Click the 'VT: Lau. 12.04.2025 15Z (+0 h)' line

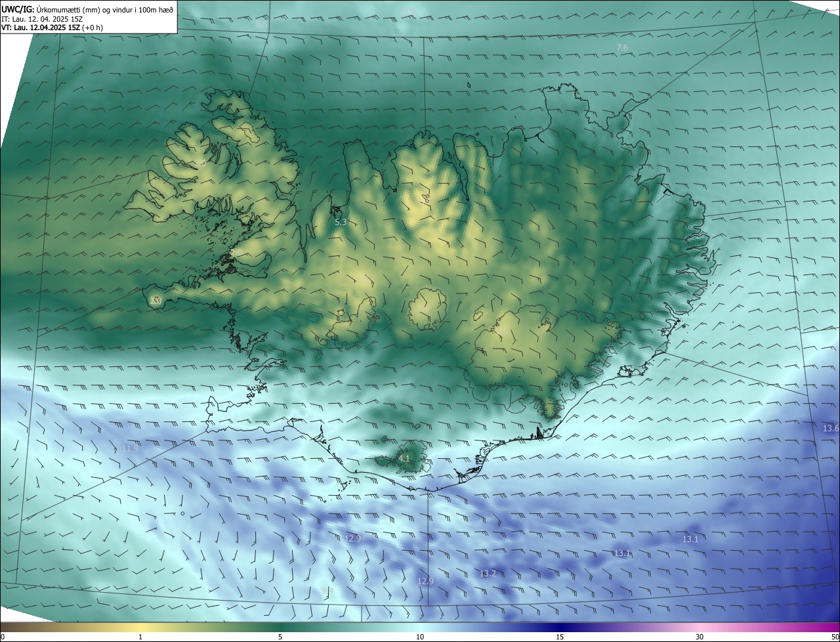[52, 28]
